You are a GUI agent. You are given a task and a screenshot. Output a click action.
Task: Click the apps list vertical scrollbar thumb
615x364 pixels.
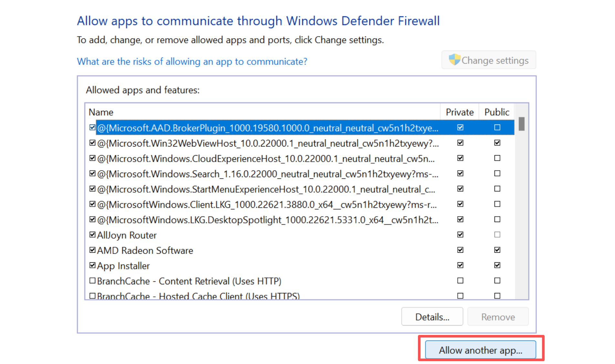pyautogui.click(x=521, y=124)
